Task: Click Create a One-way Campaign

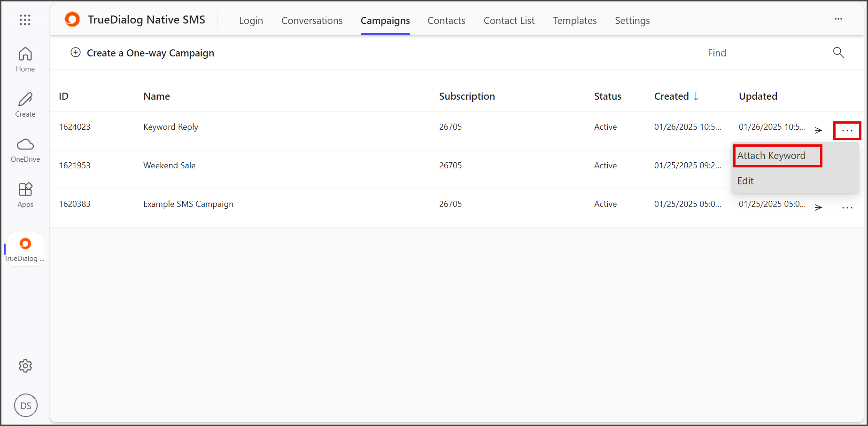Action: coord(150,53)
